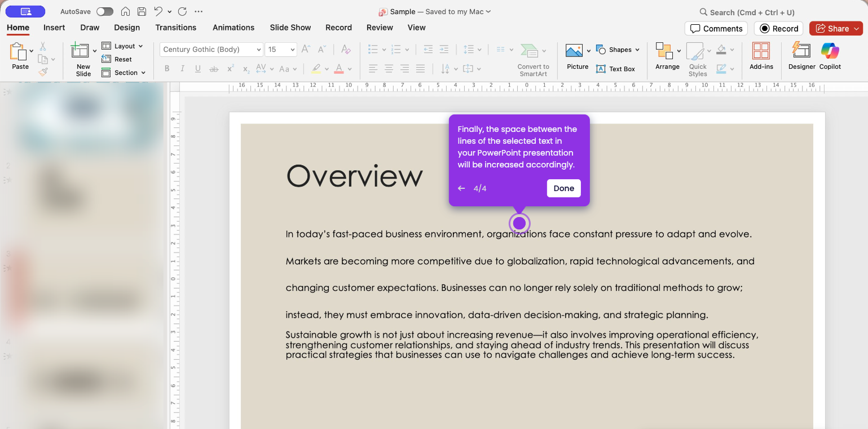
Task: Click the Reset slide button
Action: pyautogui.click(x=117, y=59)
